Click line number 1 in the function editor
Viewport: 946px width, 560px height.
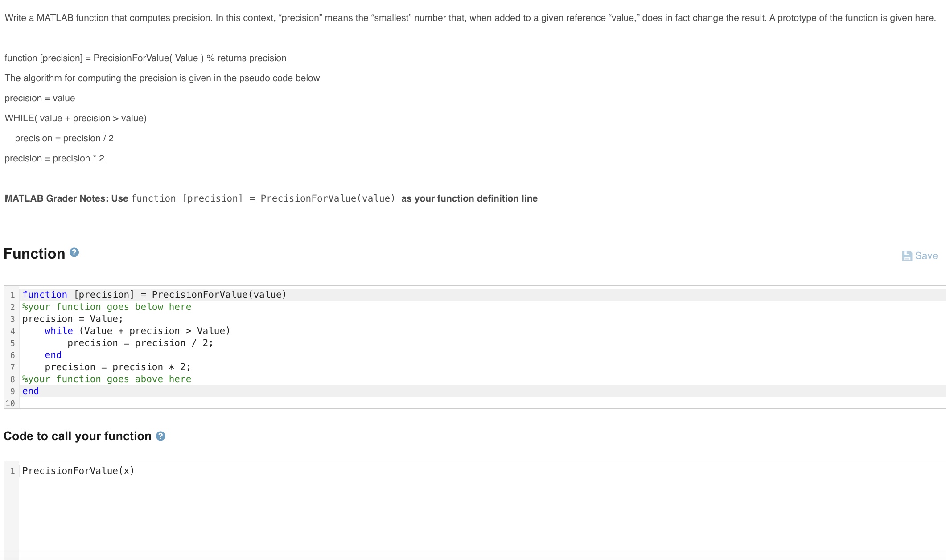click(12, 295)
